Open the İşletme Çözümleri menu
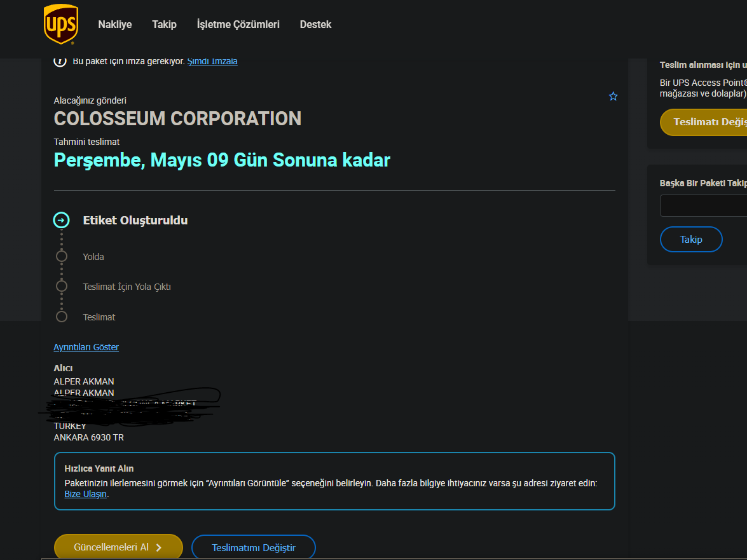The image size is (747, 560). point(238,24)
